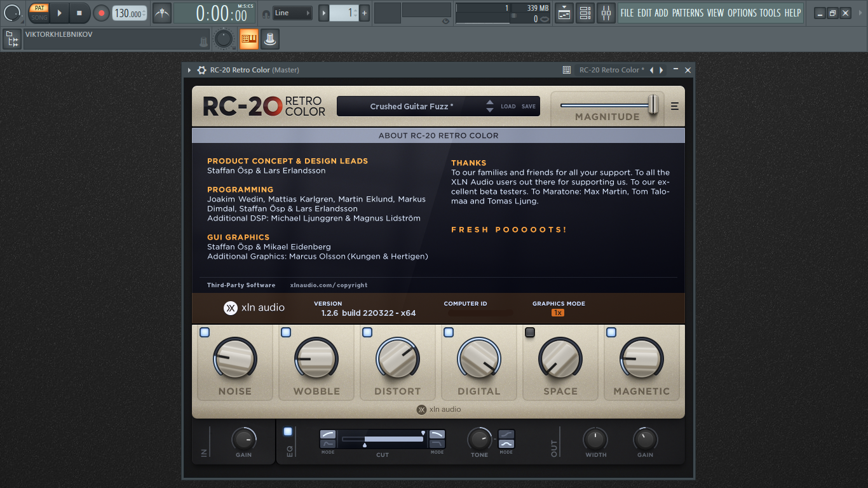Expand plugin window options arrow
Screen dimensions: 868x488
(x=189, y=70)
